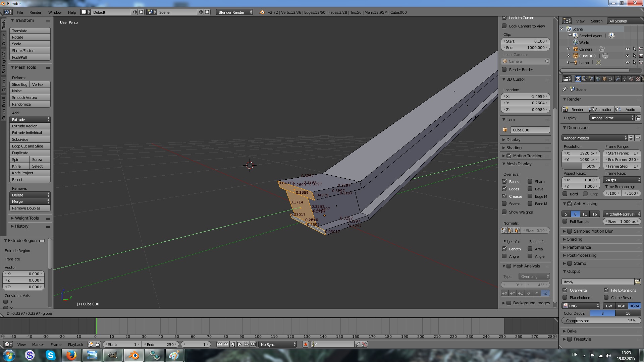Open the Help menu
This screenshot has height=362, width=644.
coord(72,12)
